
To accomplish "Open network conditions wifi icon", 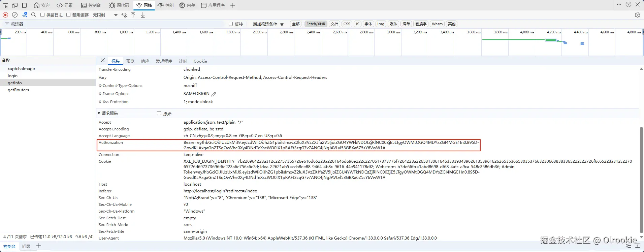I will coord(124,15).
